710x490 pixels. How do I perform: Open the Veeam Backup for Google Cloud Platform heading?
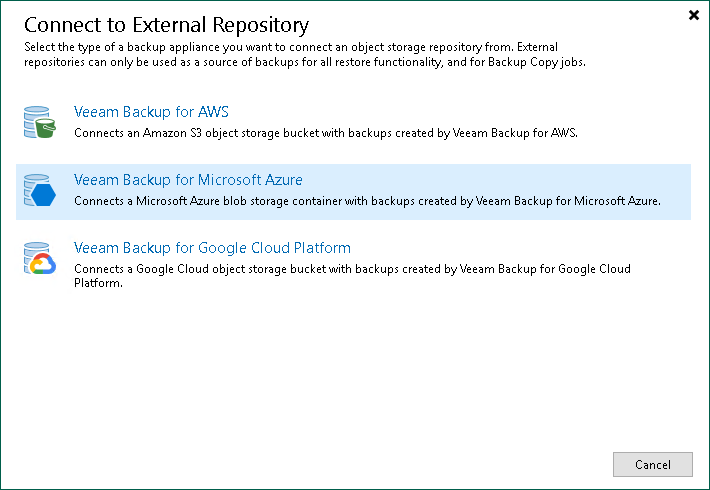(212, 248)
